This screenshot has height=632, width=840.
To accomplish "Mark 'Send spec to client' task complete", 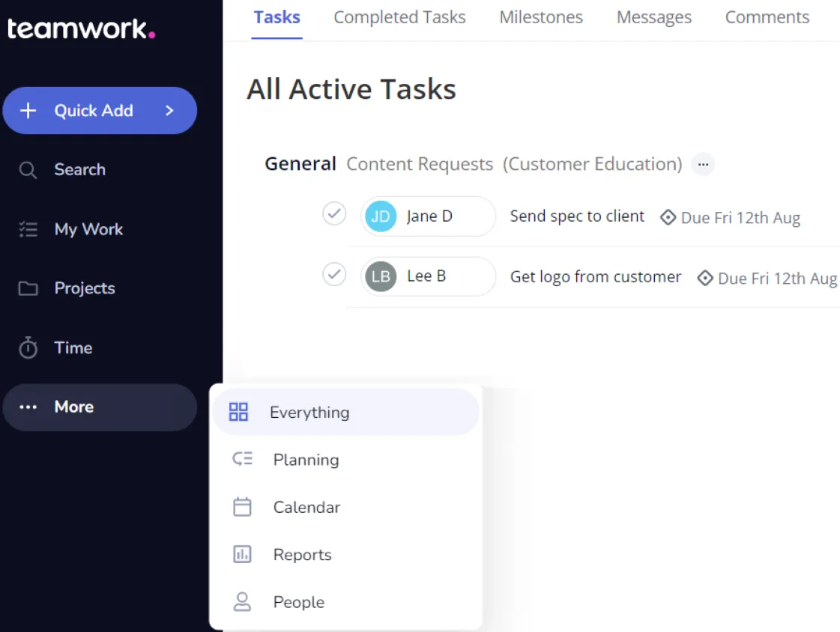I will point(334,213).
